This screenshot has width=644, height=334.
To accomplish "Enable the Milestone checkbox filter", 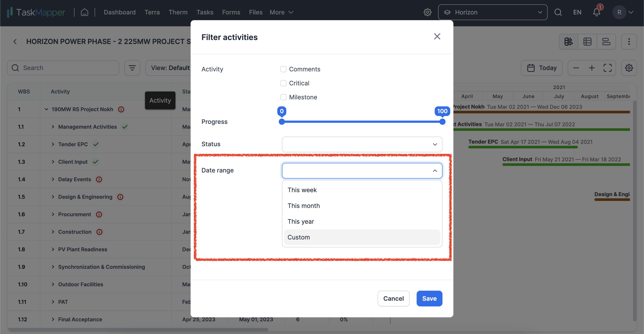I will [283, 97].
